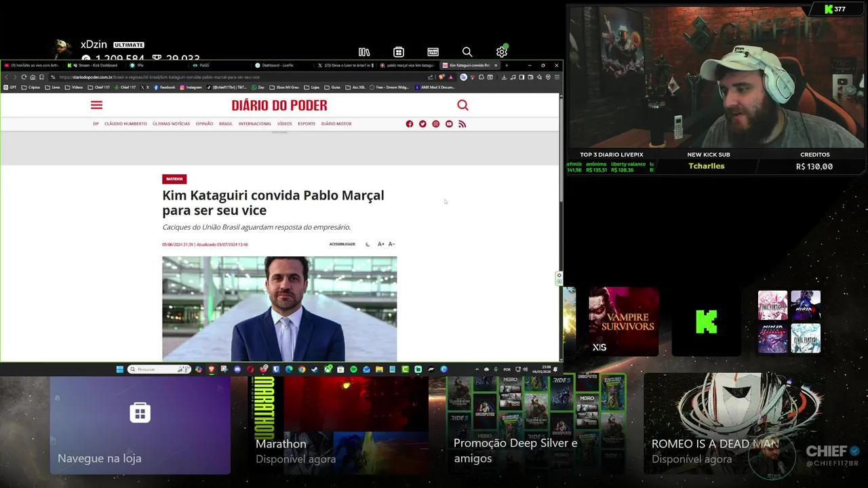Viewport: 868px width, 488px height.
Task: Open Diário do Poder YouTube icon
Action: 449,124
